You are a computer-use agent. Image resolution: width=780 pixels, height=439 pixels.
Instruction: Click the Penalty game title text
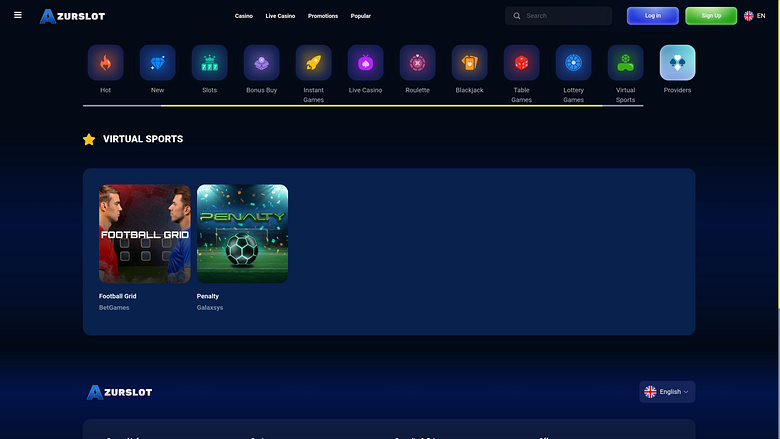207,296
